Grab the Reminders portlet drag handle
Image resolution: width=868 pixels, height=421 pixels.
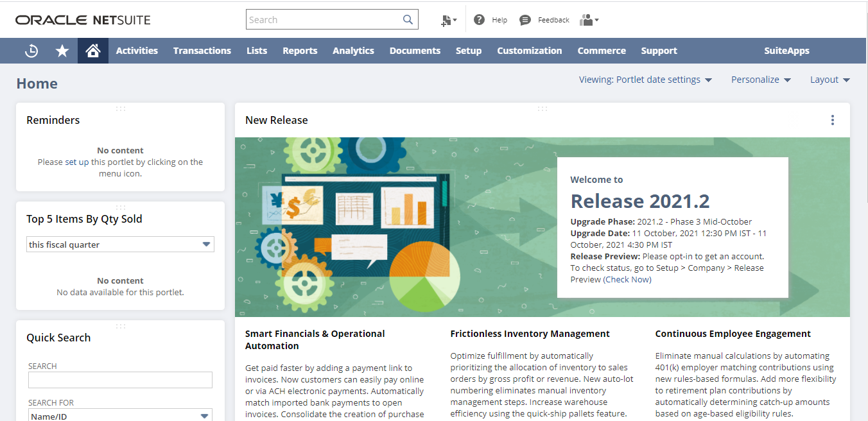pos(120,108)
